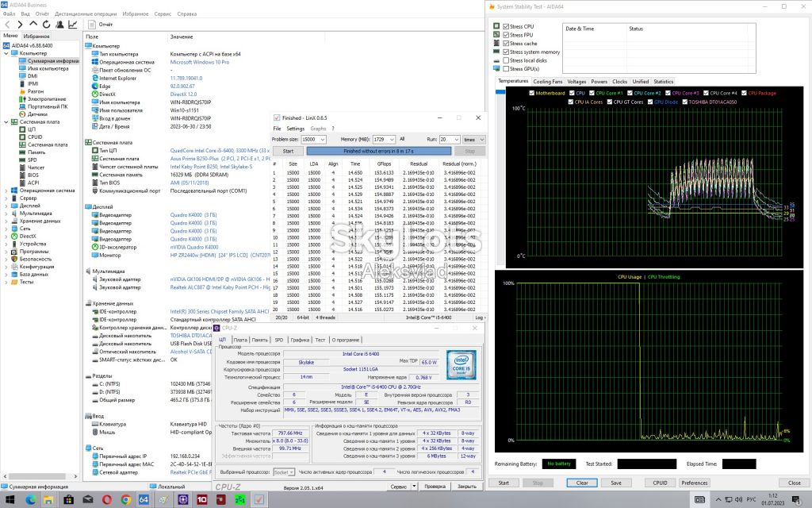Click the AIDA64 graph toolbar icon
The width and height of the screenshot is (812, 508).
pos(73,25)
